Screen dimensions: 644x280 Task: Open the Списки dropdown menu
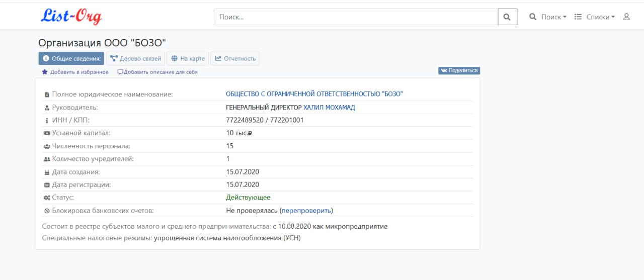[595, 17]
